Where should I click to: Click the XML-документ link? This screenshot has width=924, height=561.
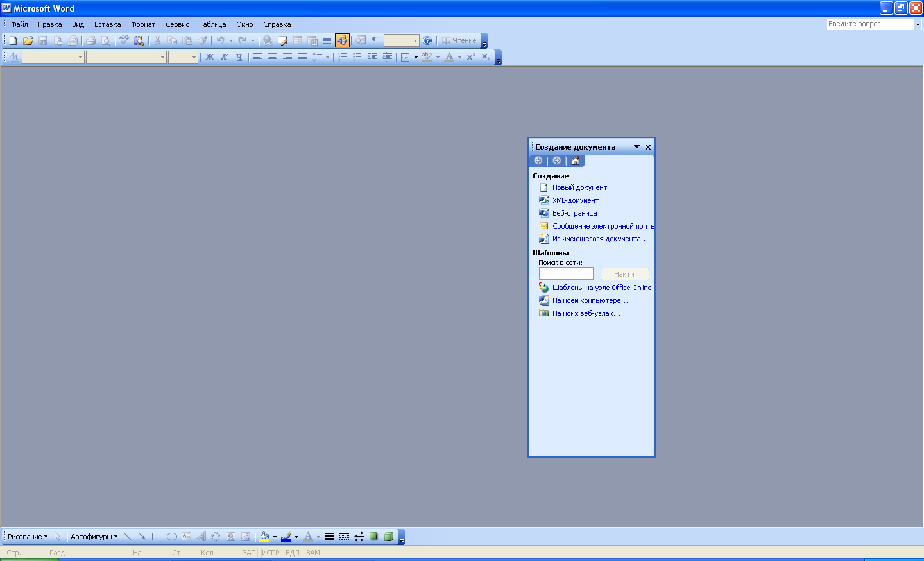click(576, 200)
